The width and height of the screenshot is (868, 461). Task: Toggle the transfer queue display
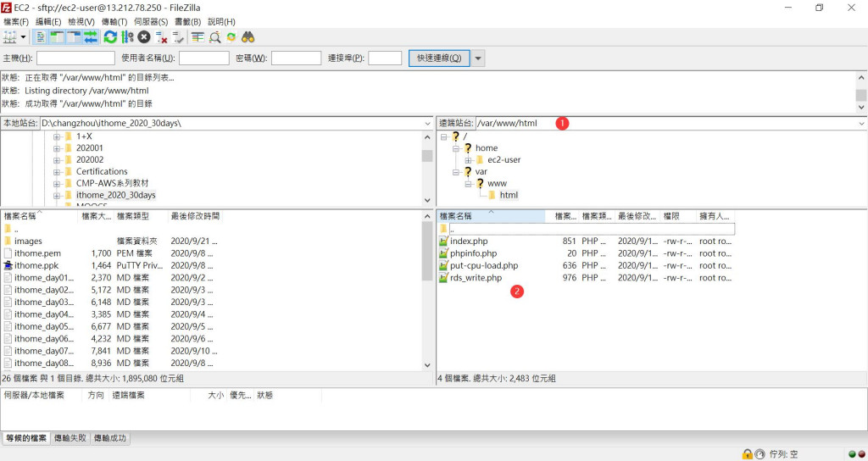tap(90, 37)
